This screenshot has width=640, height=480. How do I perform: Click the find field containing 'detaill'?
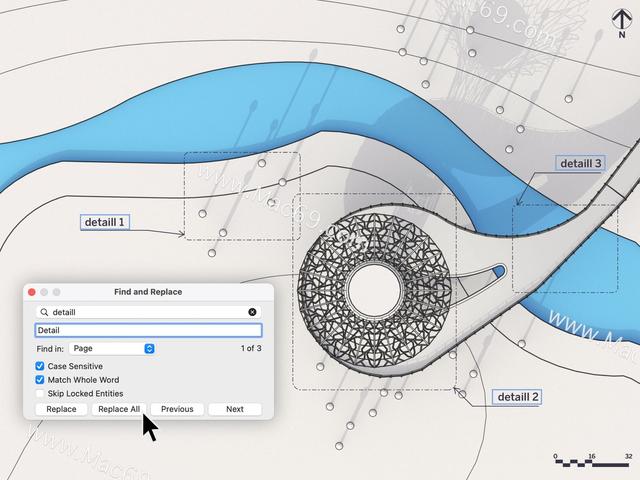coord(148,312)
